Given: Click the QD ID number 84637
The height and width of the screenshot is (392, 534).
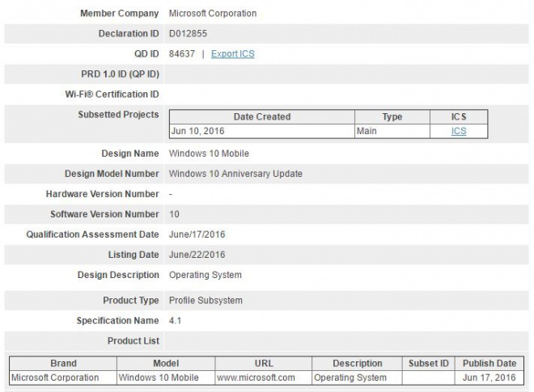Looking at the screenshot, I should tap(181, 54).
